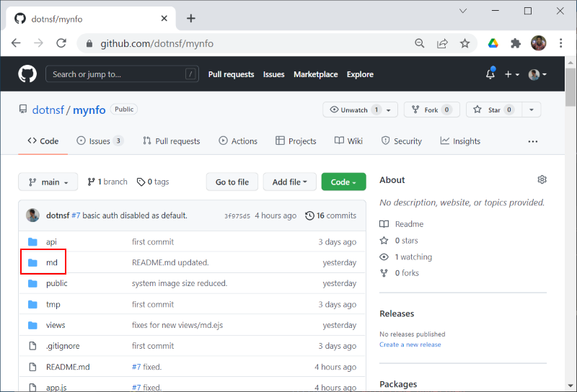
Task: Click in Search or jump to field
Action: 122,74
